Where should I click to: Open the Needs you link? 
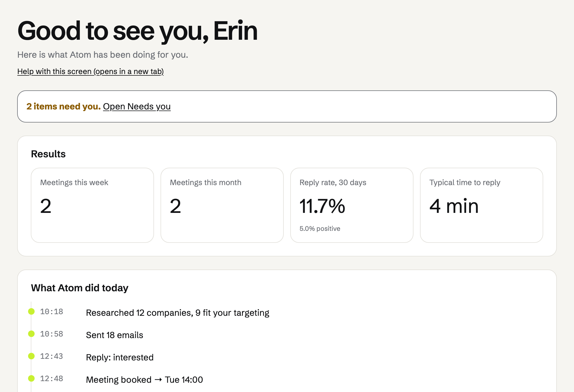[137, 106]
